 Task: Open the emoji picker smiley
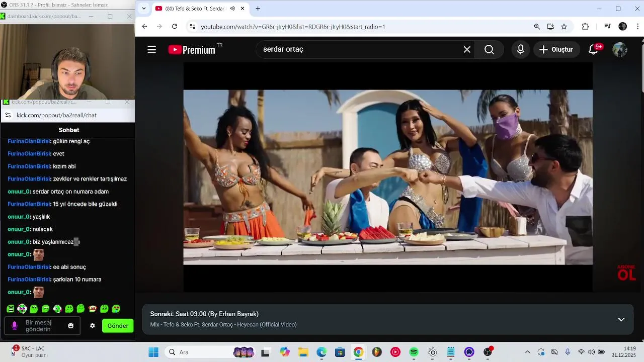coord(71,326)
